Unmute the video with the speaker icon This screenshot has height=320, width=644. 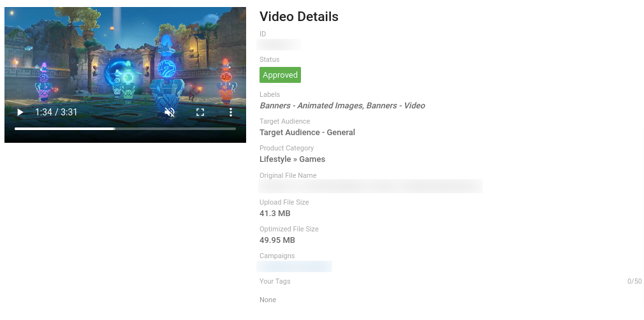(170, 112)
